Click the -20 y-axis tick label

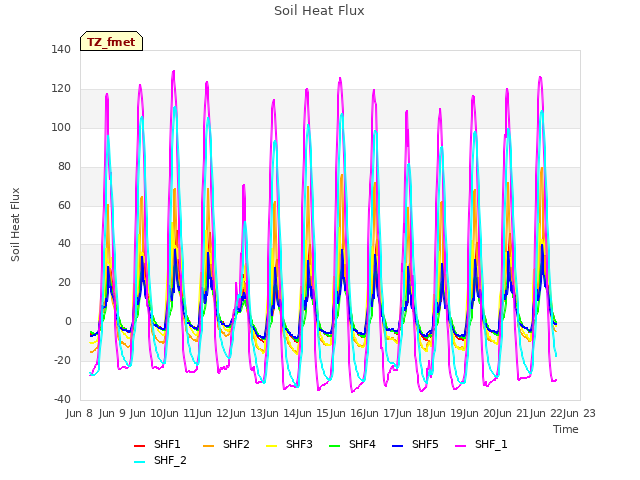coord(62,360)
